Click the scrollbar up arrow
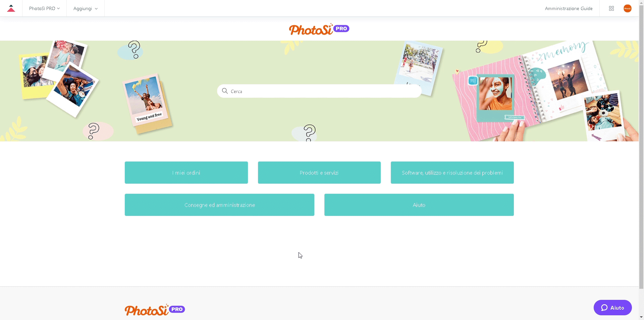The width and height of the screenshot is (644, 320). coord(641,2)
